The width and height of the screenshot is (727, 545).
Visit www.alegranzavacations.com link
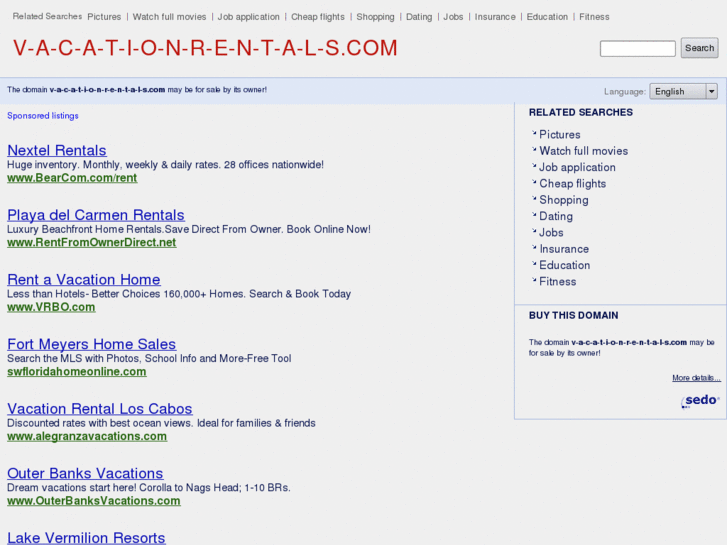[x=87, y=436]
